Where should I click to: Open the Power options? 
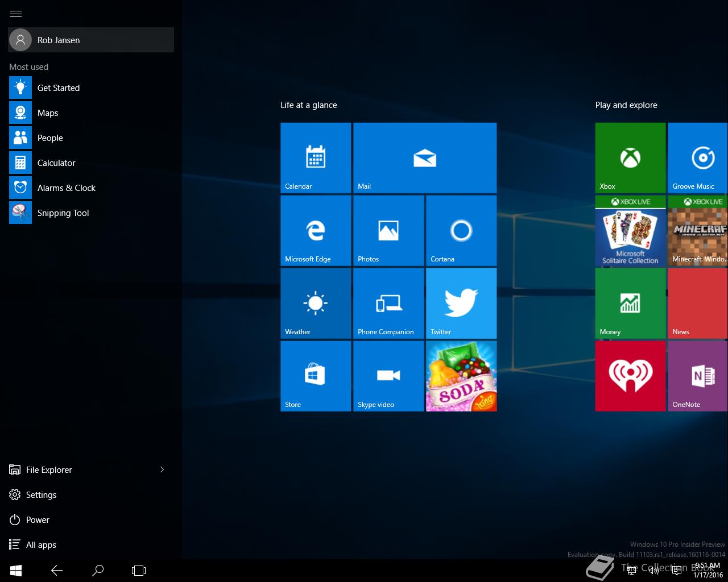click(38, 519)
